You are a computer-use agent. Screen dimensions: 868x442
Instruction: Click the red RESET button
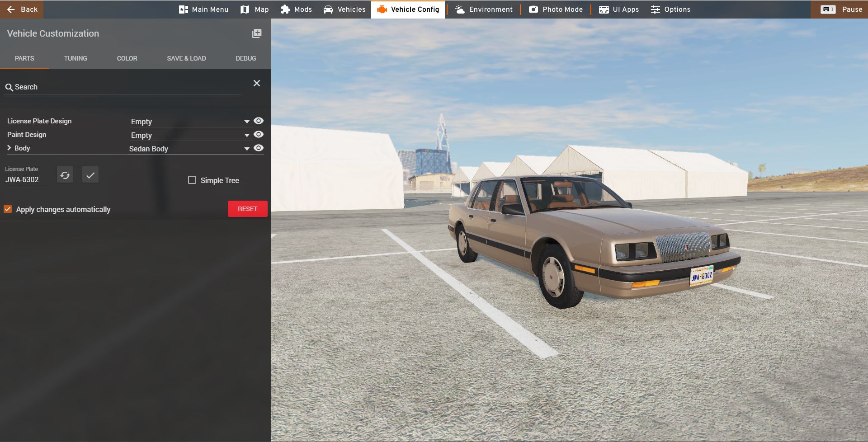click(x=248, y=209)
